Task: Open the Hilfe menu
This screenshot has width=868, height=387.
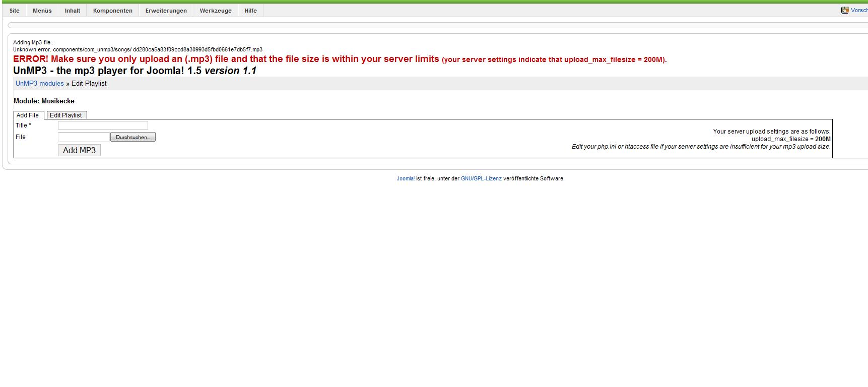Action: [x=251, y=11]
